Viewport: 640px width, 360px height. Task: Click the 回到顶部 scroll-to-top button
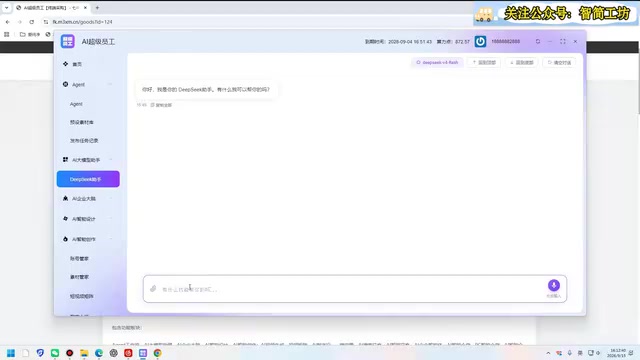click(484, 62)
